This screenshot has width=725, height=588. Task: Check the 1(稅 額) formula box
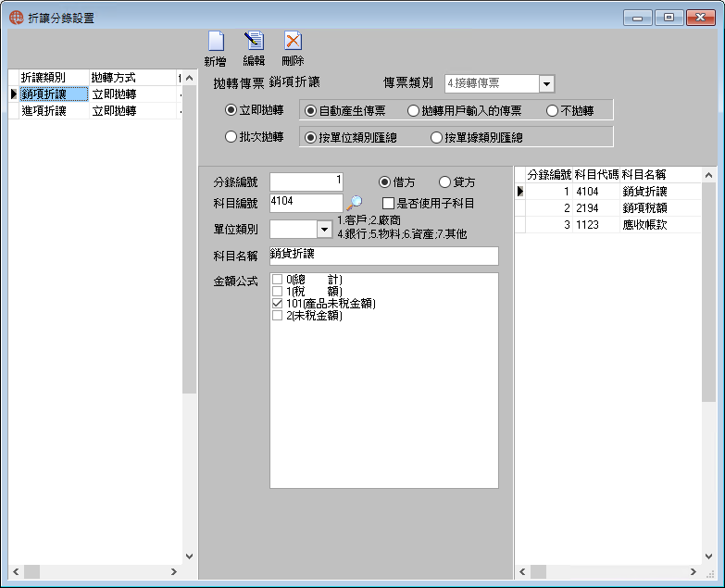(x=277, y=292)
